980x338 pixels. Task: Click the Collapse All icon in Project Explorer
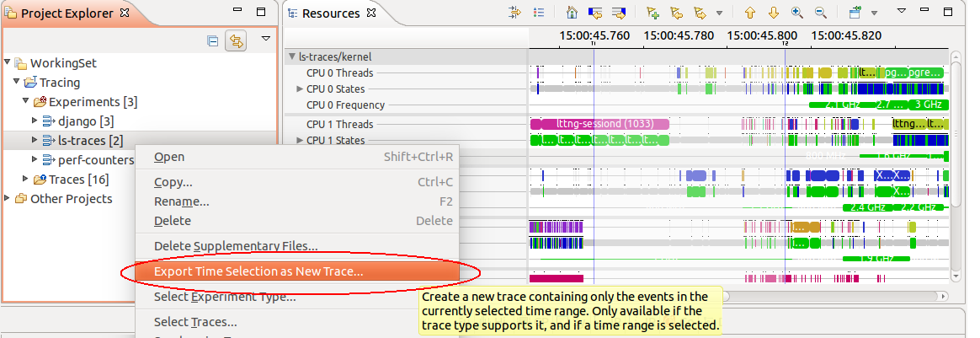[213, 40]
